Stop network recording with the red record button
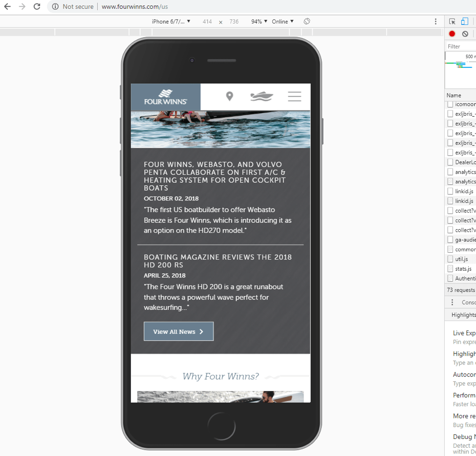 click(452, 34)
